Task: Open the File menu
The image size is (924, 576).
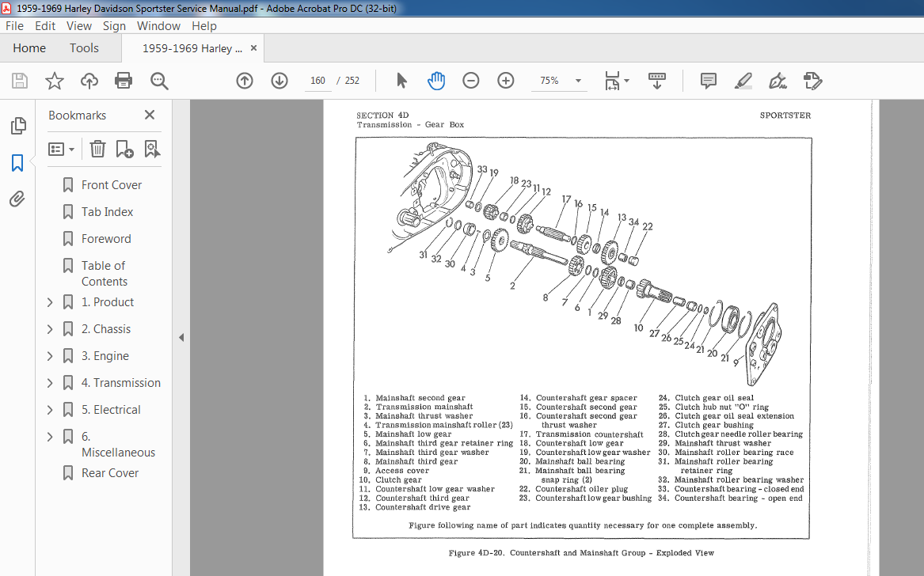Action: (15, 26)
